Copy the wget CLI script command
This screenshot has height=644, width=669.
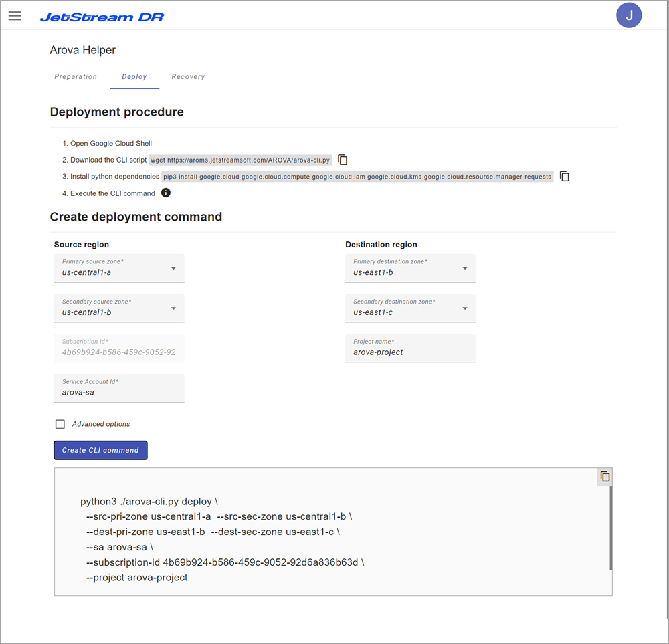click(x=343, y=160)
